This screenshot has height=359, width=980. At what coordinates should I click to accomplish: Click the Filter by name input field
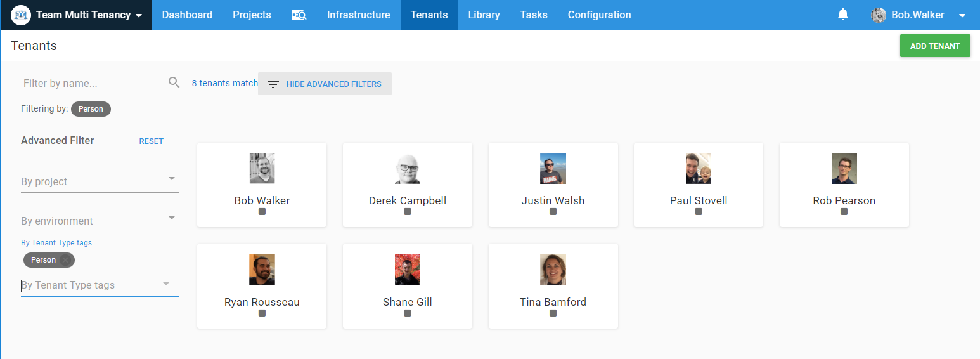coord(94,84)
